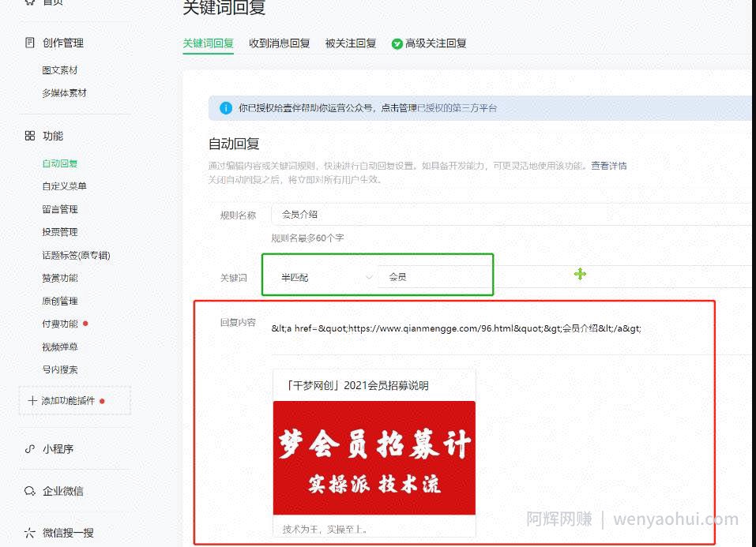The width and height of the screenshot is (756, 547).
Task: Select 自动回复 in the sidebar
Action: pyautogui.click(x=60, y=163)
